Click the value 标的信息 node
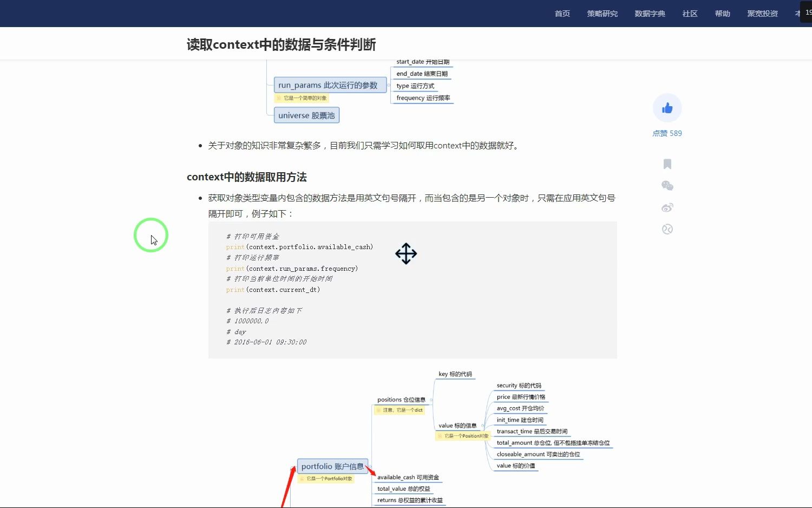Screen dimensions: 812x508 point(457,426)
